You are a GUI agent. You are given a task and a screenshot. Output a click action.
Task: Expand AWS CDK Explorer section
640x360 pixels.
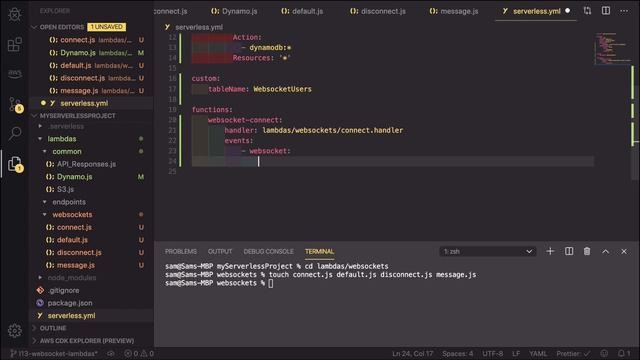pyautogui.click(x=87, y=341)
